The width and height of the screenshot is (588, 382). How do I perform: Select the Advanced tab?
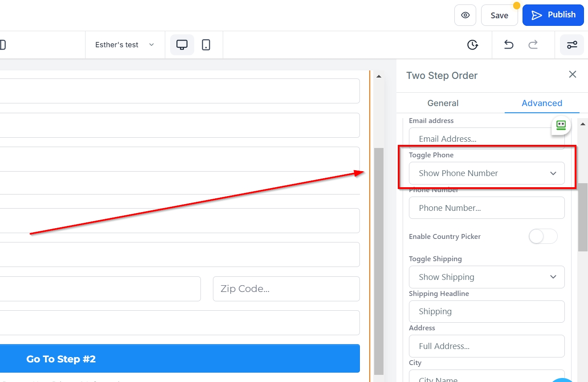pos(542,103)
